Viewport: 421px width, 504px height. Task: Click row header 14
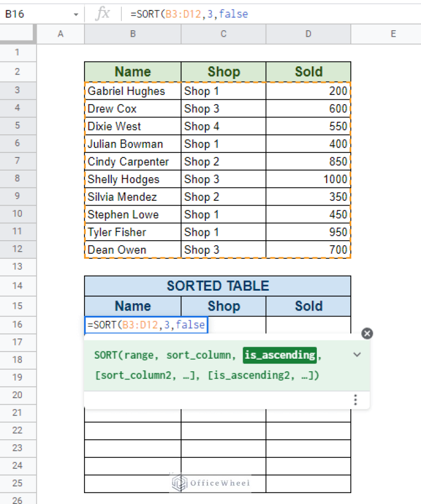point(18,286)
